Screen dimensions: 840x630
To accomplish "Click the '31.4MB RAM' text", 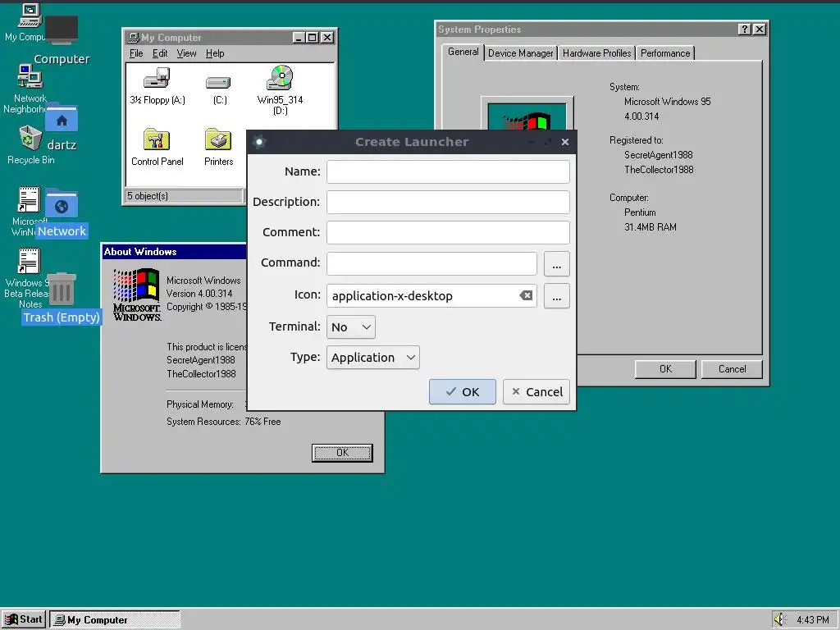I will [650, 227].
